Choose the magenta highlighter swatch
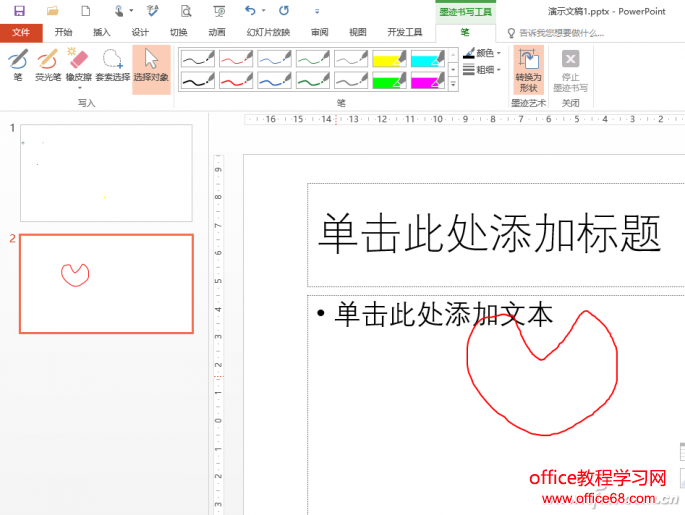685x515 pixels. (x=428, y=81)
